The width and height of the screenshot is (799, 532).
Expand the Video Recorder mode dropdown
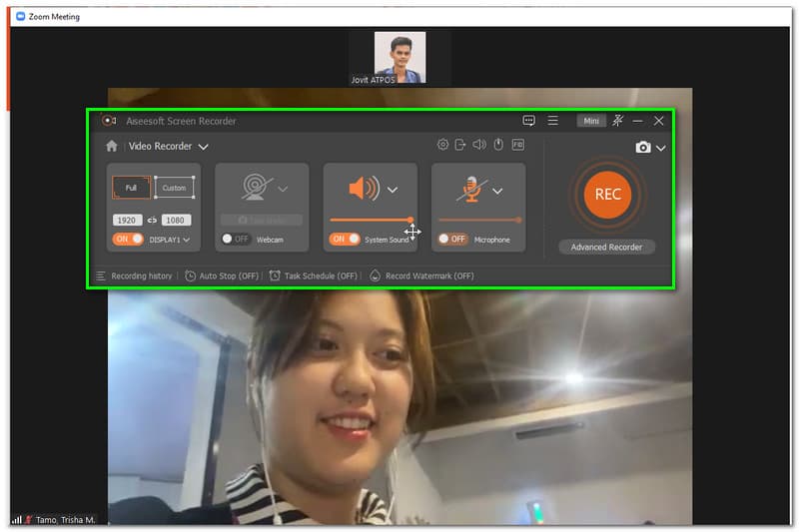click(203, 147)
